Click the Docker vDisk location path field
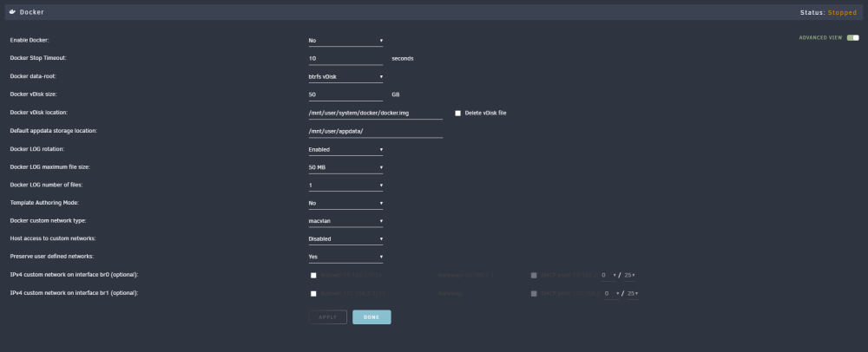Screen dimensions: 868x352 [x=375, y=113]
